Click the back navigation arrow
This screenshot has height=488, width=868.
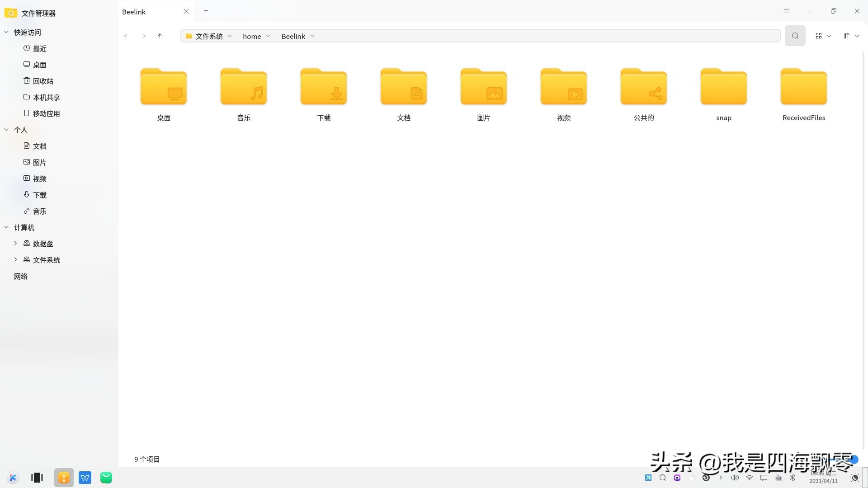tap(127, 36)
